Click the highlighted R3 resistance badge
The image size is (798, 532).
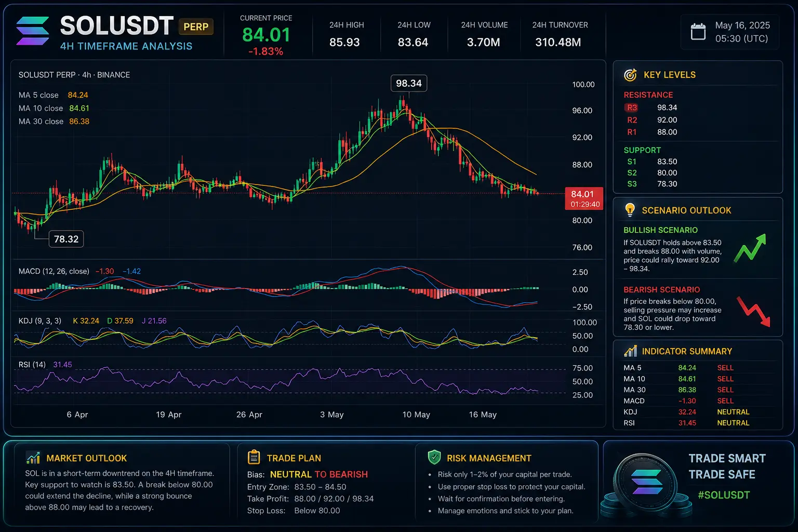[x=632, y=108]
